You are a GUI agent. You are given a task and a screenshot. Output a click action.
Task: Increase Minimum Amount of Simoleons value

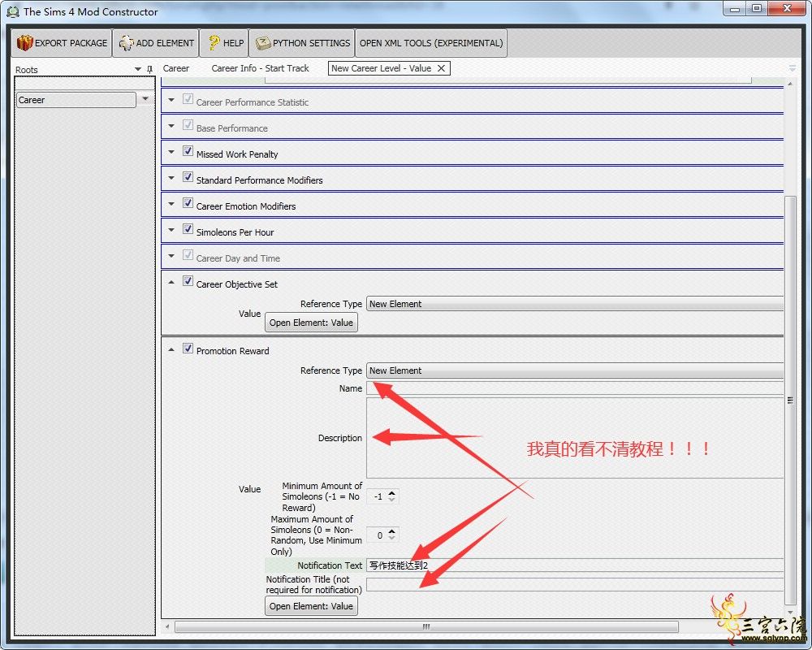pos(392,493)
